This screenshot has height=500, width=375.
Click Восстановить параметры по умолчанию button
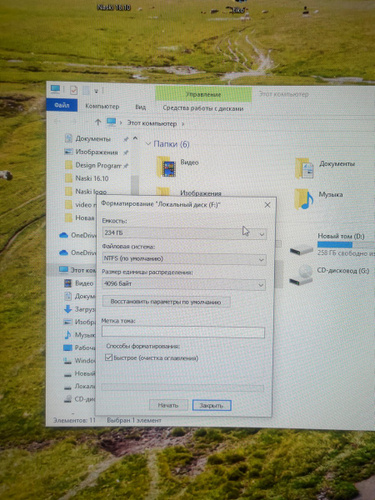coord(166,302)
